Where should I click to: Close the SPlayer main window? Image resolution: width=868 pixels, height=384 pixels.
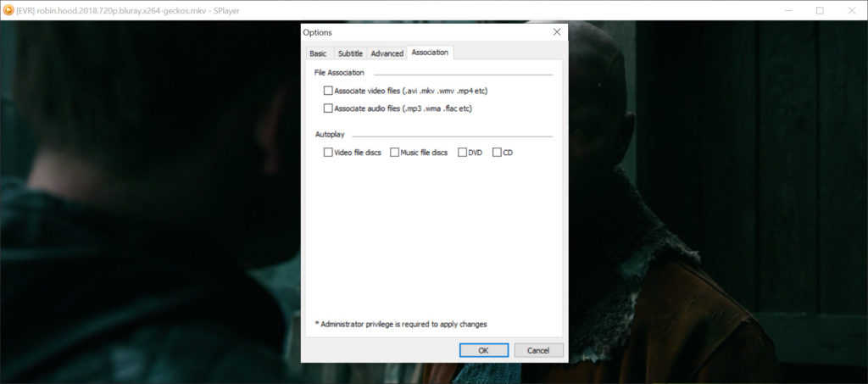[x=851, y=10]
